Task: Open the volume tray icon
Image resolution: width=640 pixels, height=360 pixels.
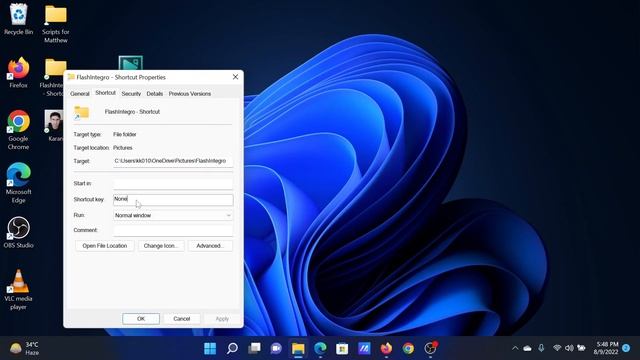Action: click(569, 348)
